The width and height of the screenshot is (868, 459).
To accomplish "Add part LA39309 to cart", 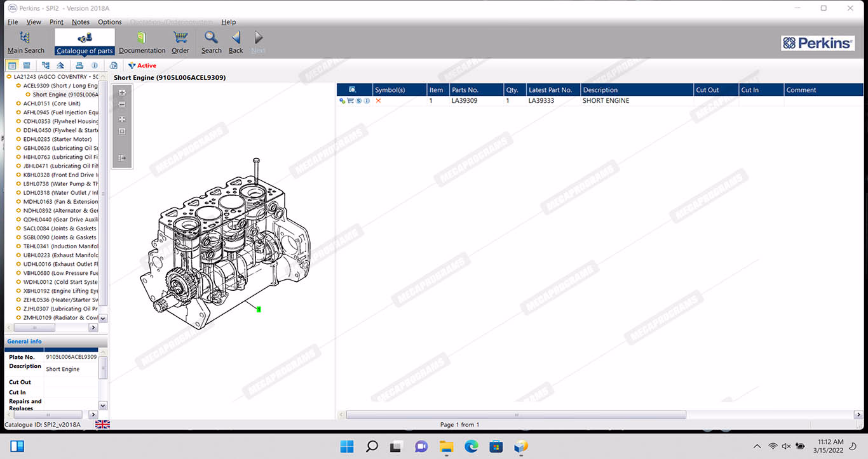I will click(350, 101).
